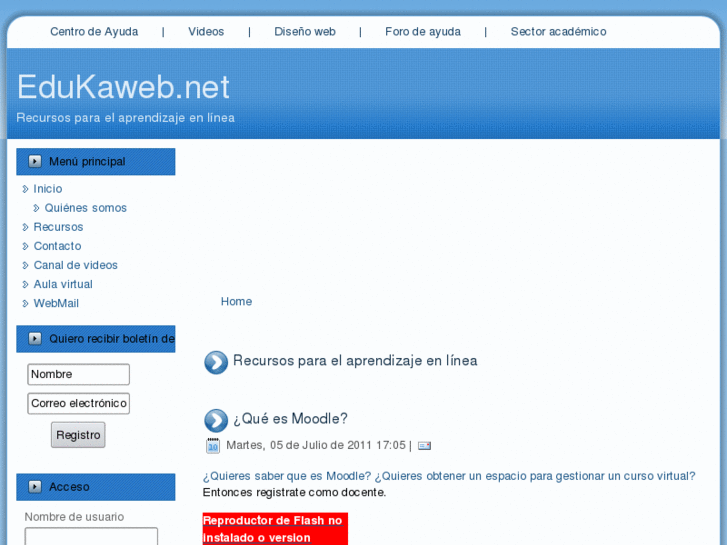Go to Diseño web top menu
The width and height of the screenshot is (727, 545).
click(x=305, y=32)
